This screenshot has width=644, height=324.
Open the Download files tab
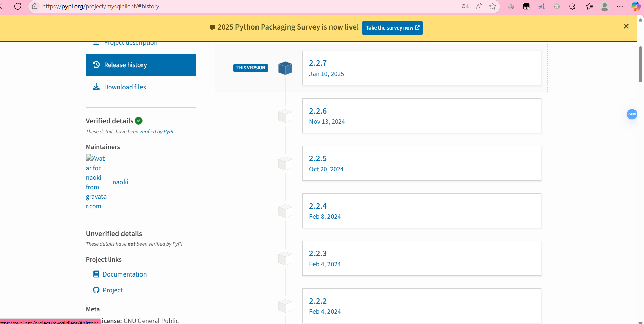(x=125, y=87)
